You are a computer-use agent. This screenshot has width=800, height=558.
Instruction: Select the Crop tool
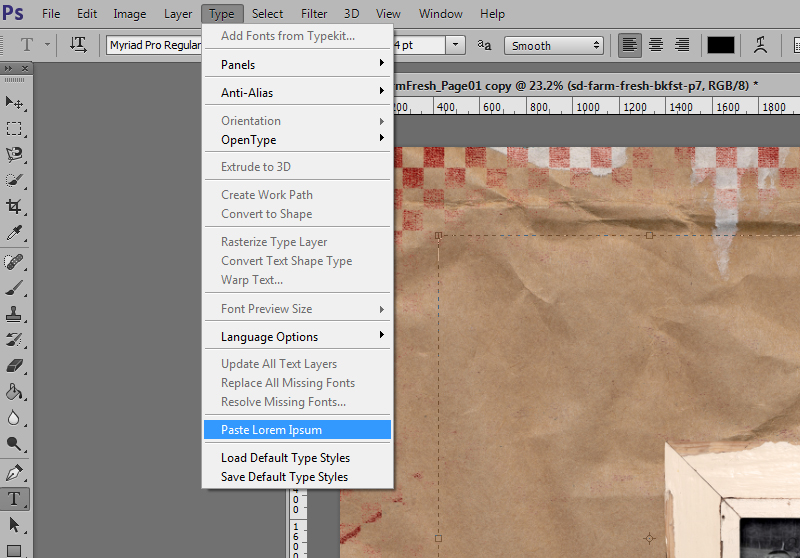(14, 207)
